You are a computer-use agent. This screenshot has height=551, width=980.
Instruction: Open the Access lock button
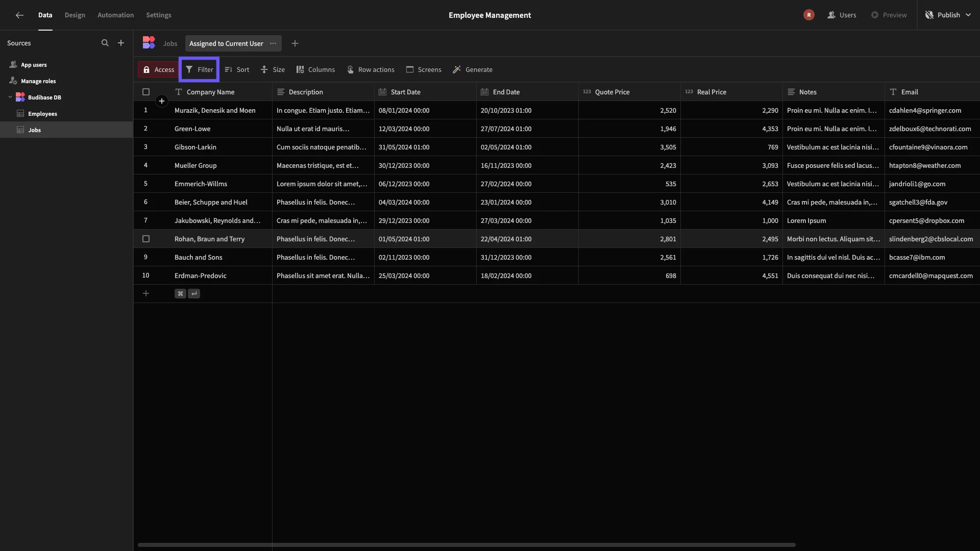[158, 69]
